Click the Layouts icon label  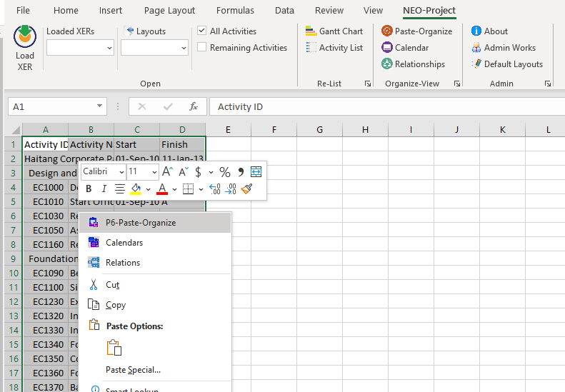(146, 31)
